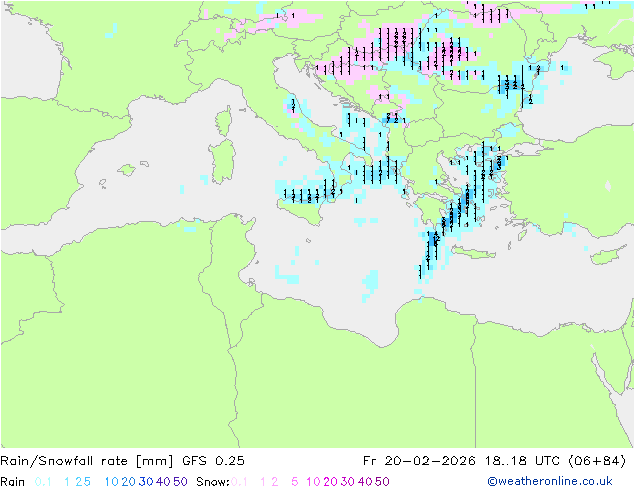Click the 'GFS 0.25' model label

213,461
